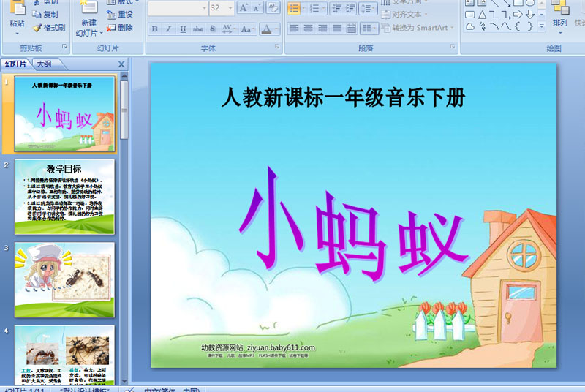
Task: Open the font name dropdown
Action: coord(178,8)
